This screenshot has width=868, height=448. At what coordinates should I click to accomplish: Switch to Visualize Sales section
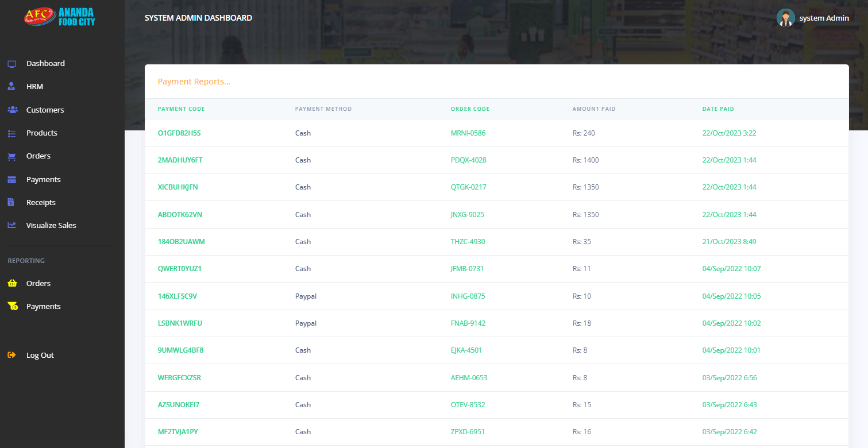(x=51, y=225)
